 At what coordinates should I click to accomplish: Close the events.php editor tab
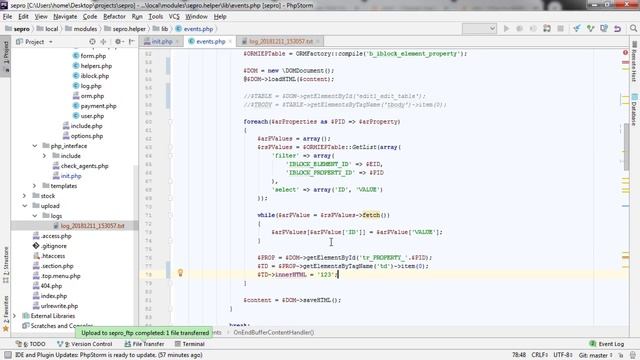pyautogui.click(x=230, y=42)
